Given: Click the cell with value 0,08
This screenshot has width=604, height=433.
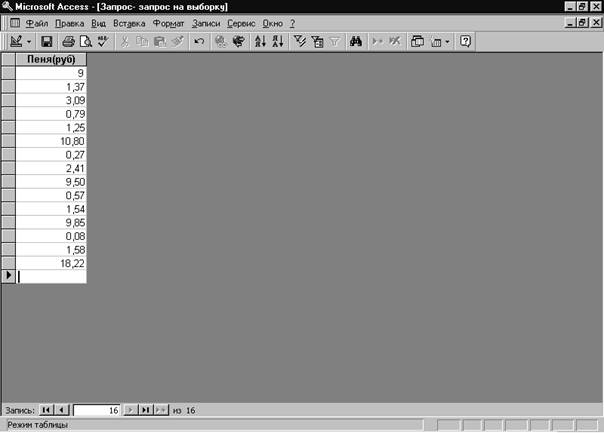Looking at the screenshot, I should point(51,236).
